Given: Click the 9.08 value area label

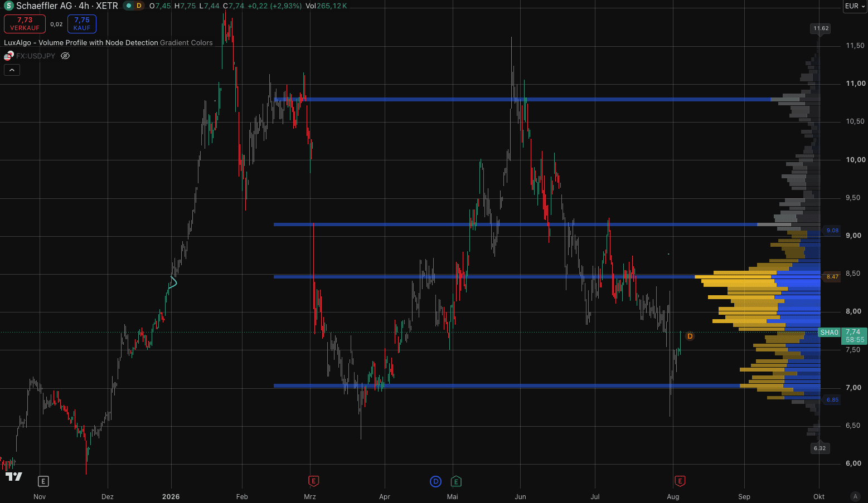Looking at the screenshot, I should pos(832,231).
